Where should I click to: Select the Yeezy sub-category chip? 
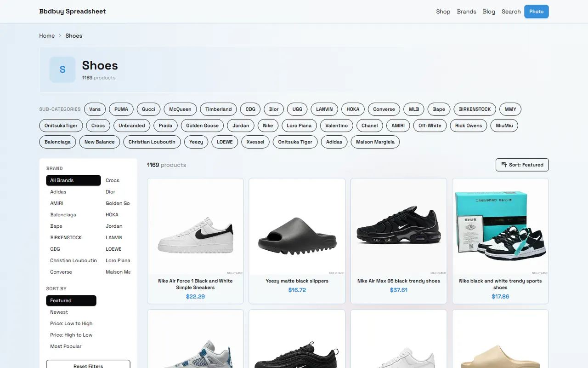click(196, 142)
